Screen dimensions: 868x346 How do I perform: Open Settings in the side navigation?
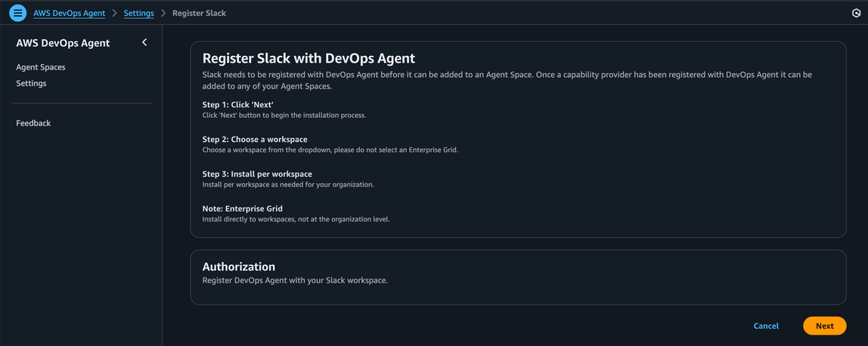[31, 83]
